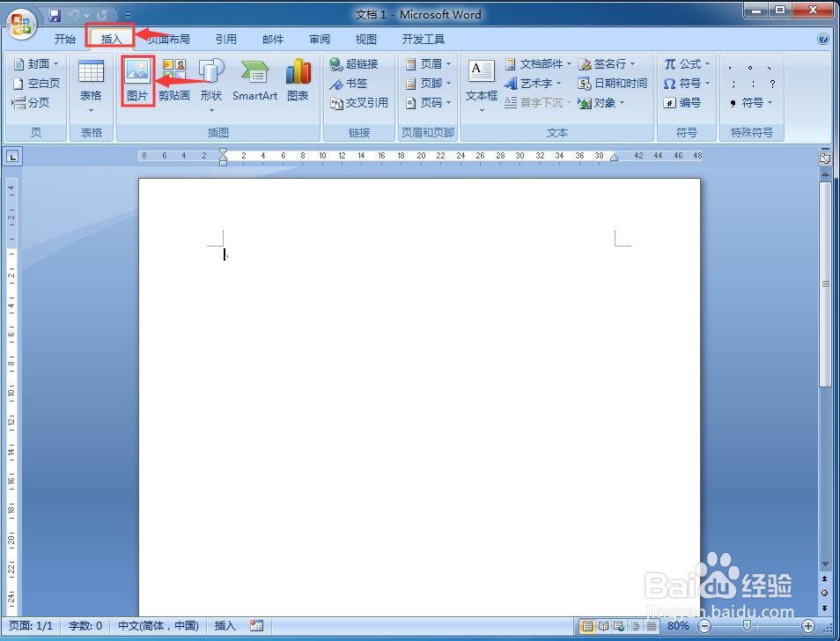The height and width of the screenshot is (641, 840).
Task: Insert a table
Action: point(91,85)
